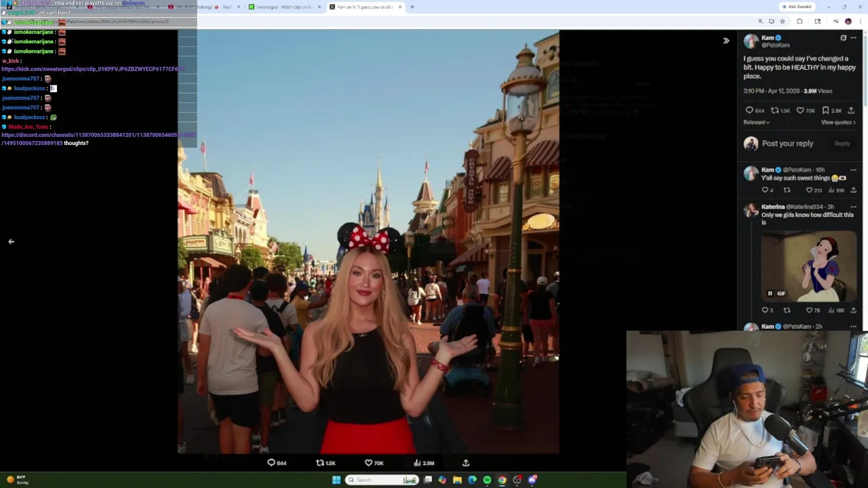Open File Explorer from taskbar

pyautogui.click(x=457, y=480)
